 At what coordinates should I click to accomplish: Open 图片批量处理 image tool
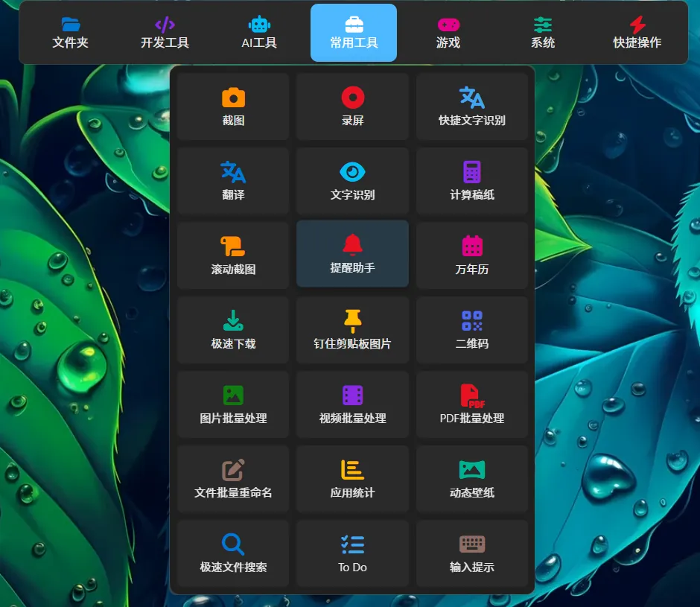click(233, 404)
